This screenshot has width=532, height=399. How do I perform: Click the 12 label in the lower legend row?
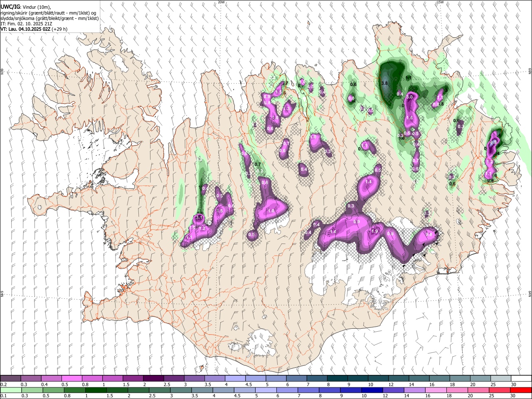point(385,396)
